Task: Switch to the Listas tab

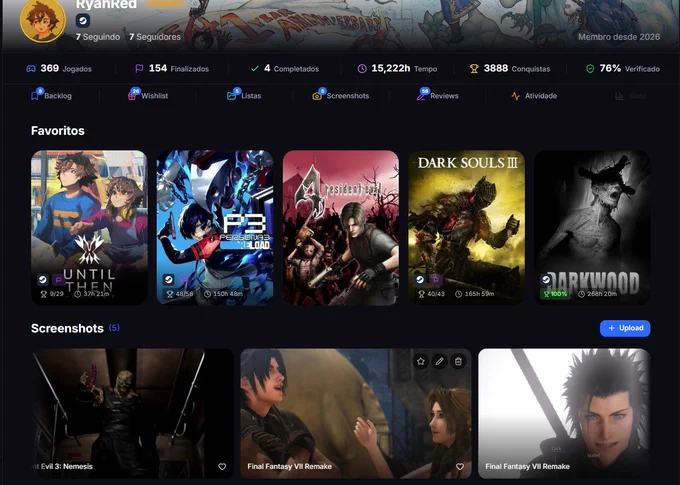Action: tap(244, 96)
